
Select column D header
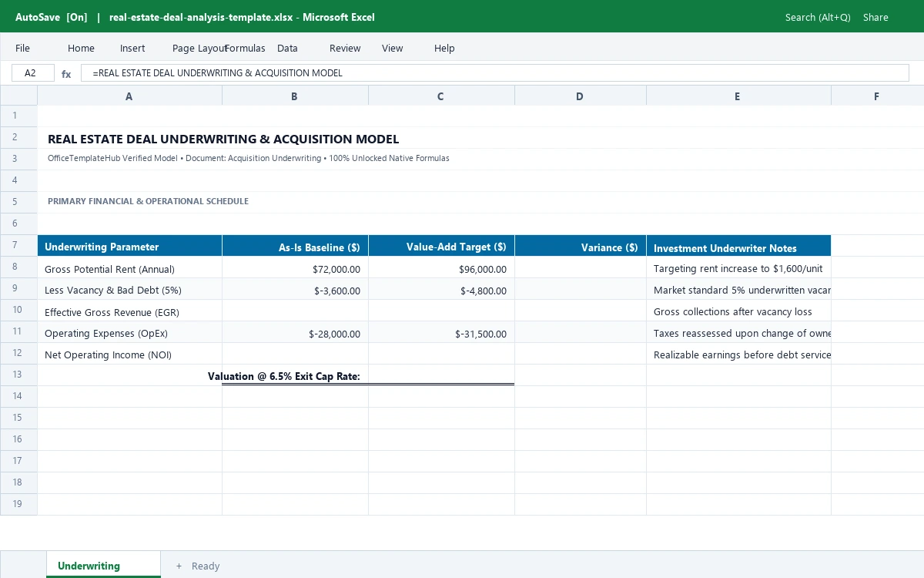(581, 96)
